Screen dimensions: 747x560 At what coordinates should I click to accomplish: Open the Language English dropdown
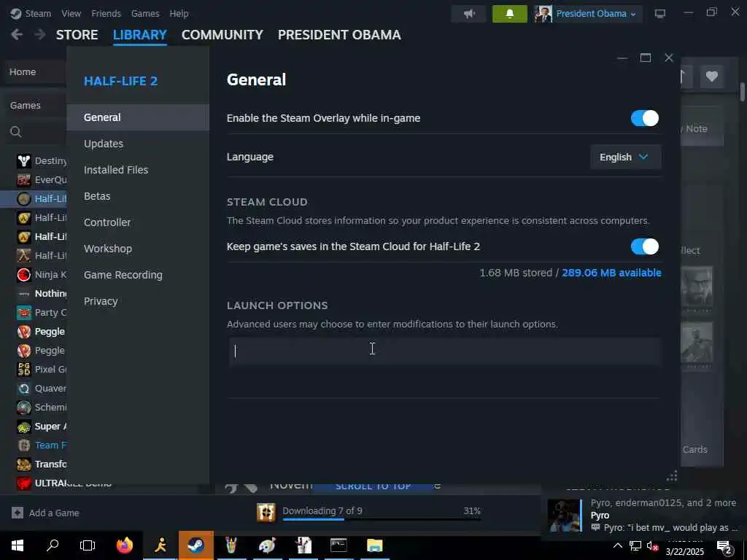coord(625,157)
